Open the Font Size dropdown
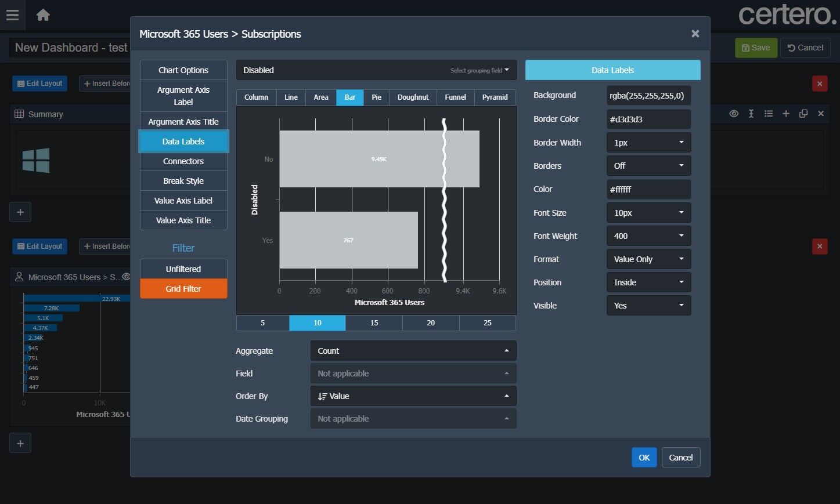Viewport: 840px width, 504px height. click(x=648, y=213)
